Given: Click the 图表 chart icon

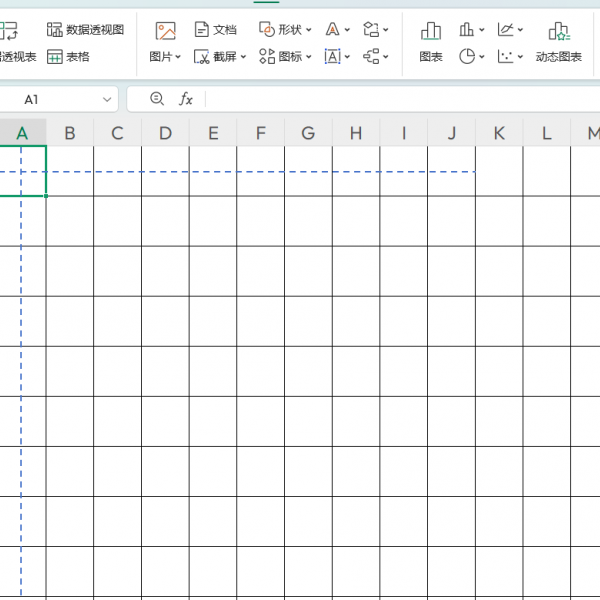Looking at the screenshot, I should coord(431,31).
